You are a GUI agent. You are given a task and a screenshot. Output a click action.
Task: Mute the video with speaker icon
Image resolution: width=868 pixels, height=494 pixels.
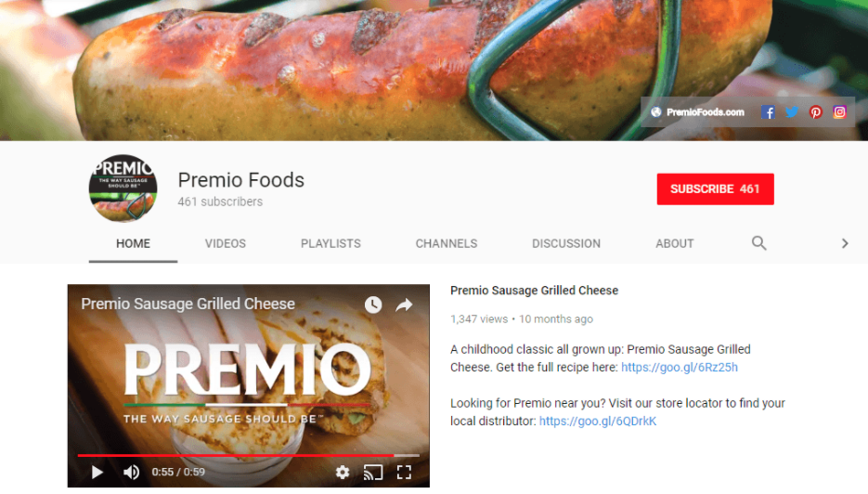131,472
